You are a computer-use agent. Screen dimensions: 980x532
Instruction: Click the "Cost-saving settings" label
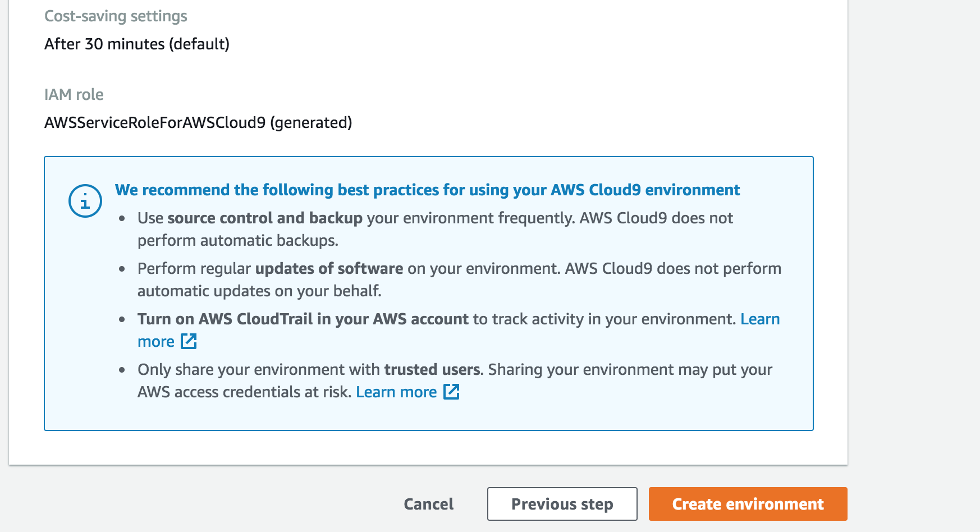[116, 16]
